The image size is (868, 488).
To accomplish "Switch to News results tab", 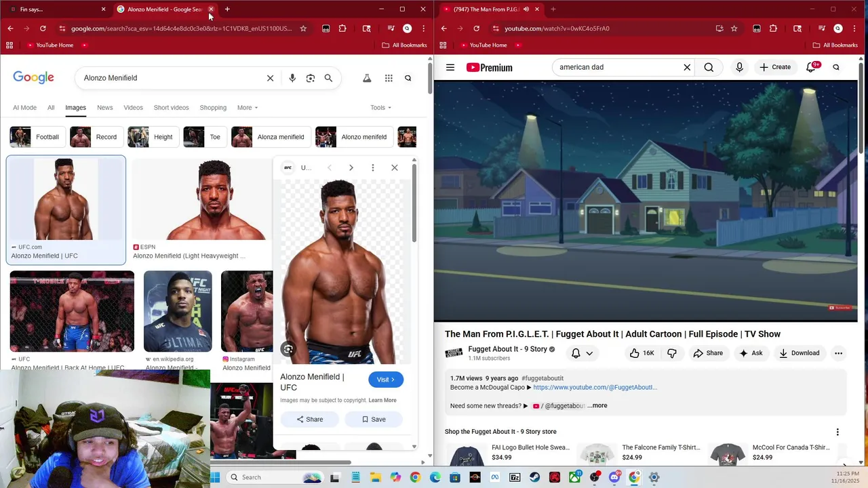I will click(104, 108).
